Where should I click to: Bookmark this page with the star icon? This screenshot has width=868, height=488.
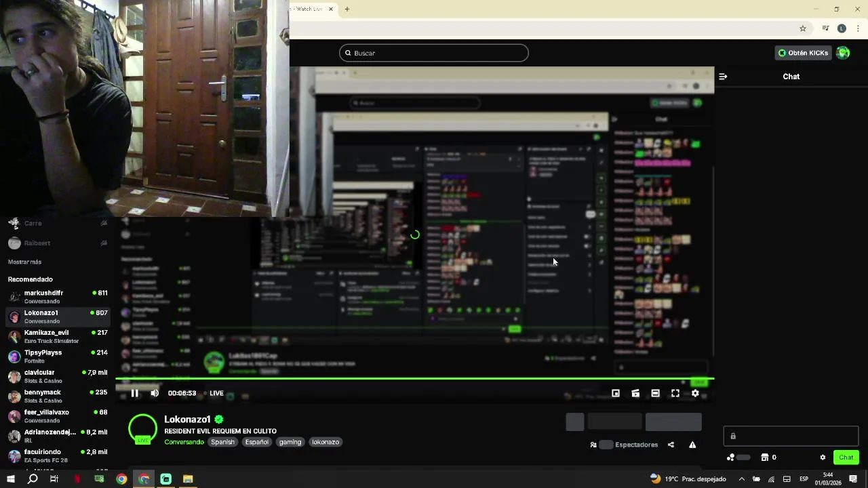(x=803, y=28)
